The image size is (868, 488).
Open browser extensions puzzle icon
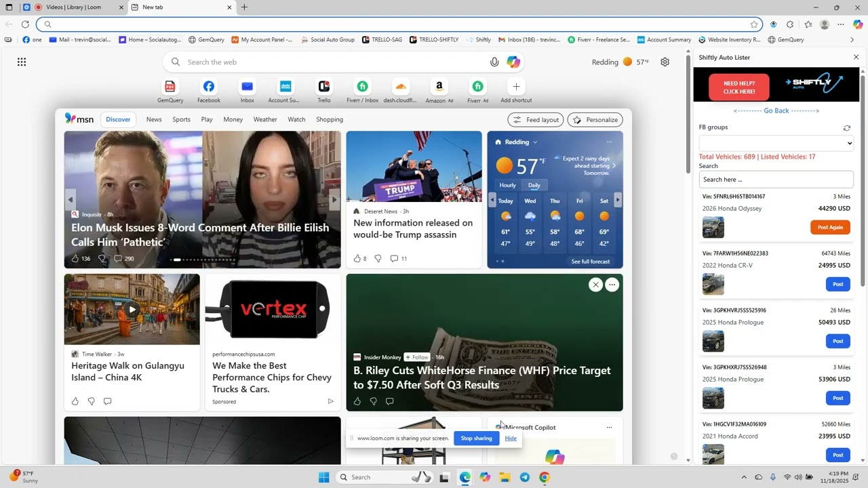point(790,24)
